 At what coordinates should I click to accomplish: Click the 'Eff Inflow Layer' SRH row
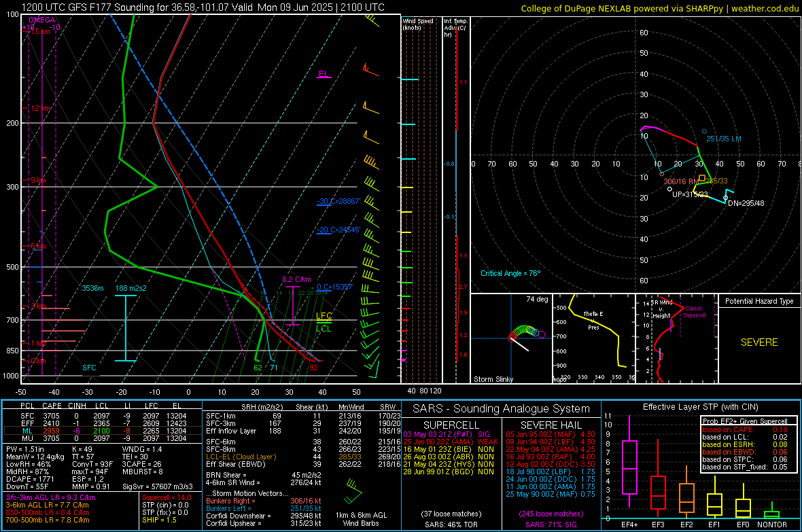click(x=303, y=431)
